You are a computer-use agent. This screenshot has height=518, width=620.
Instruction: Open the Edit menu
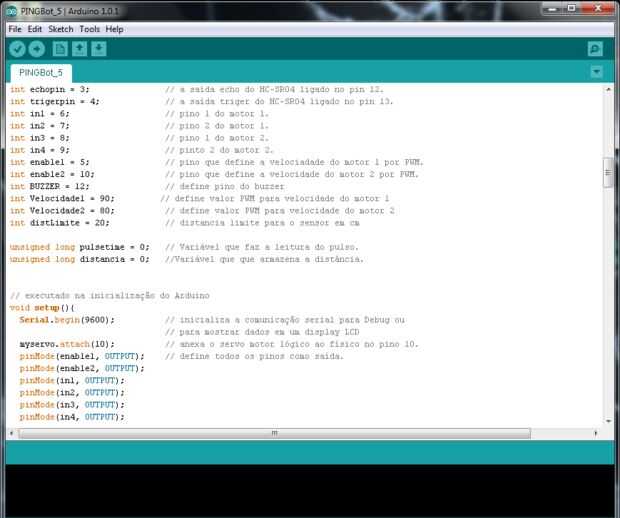(x=34, y=29)
